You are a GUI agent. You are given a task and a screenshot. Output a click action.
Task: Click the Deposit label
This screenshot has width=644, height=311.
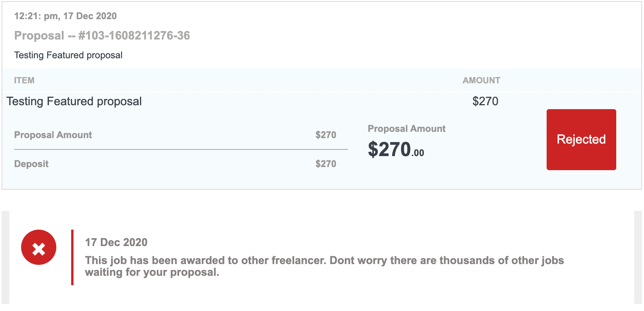click(31, 164)
